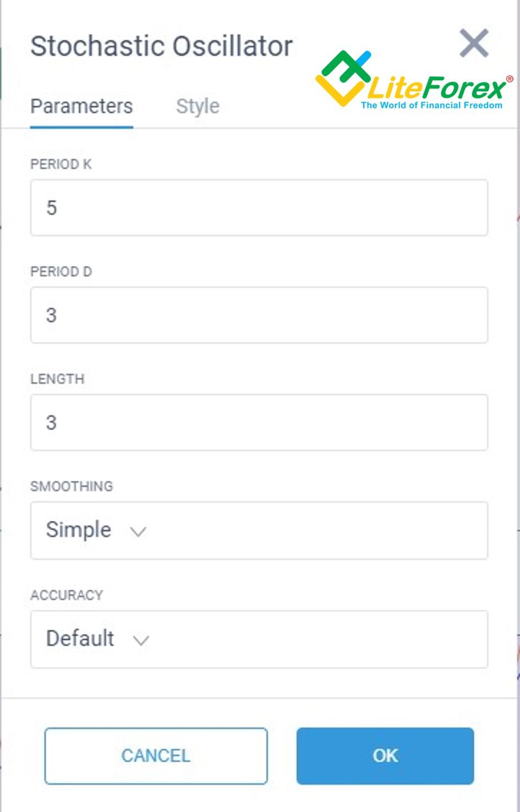Click the ACCURACY label
This screenshot has width=520, height=812.
pos(67,595)
